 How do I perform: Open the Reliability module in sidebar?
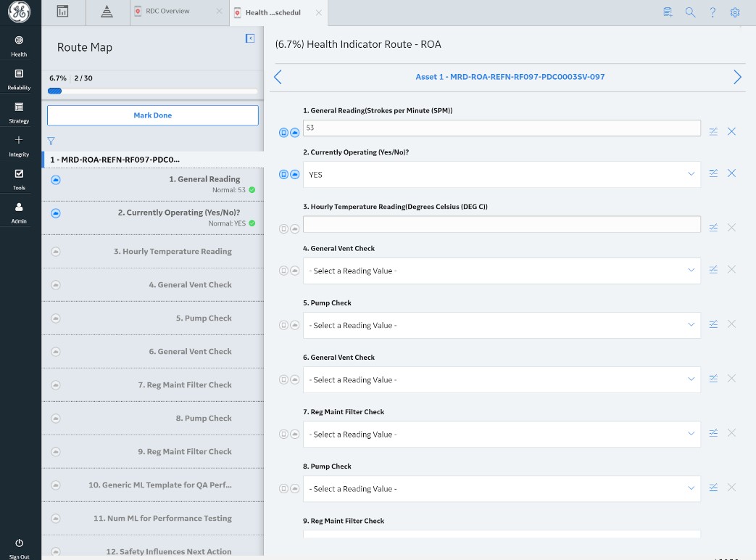tap(19, 79)
